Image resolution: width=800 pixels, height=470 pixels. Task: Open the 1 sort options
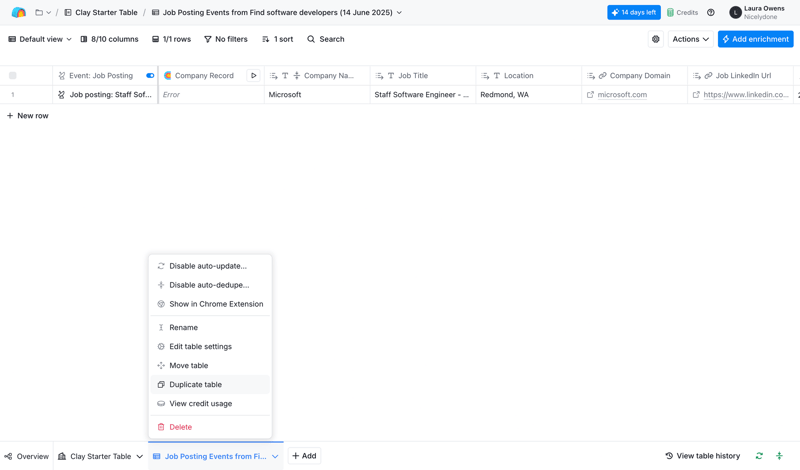click(278, 39)
